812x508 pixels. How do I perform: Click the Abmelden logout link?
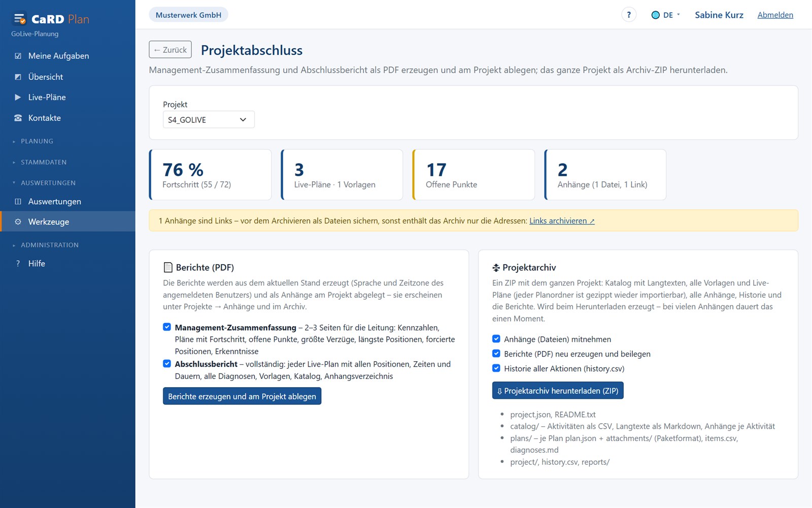pyautogui.click(x=775, y=15)
